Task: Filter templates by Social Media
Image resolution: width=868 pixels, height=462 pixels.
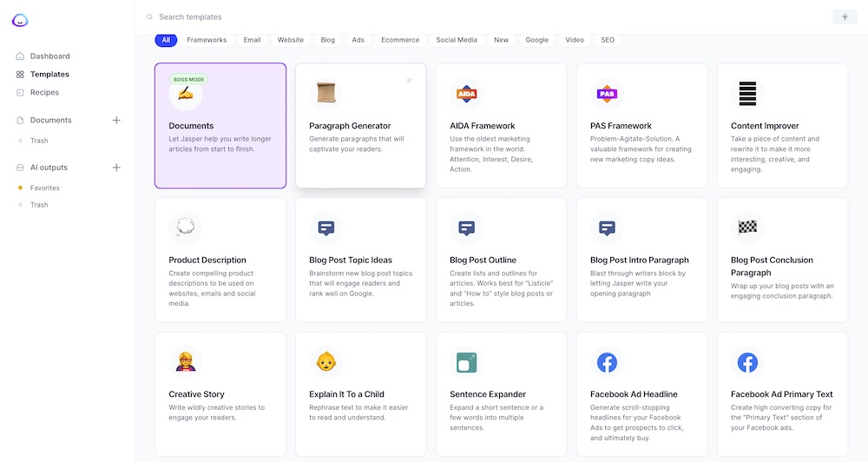Action: pyautogui.click(x=457, y=40)
